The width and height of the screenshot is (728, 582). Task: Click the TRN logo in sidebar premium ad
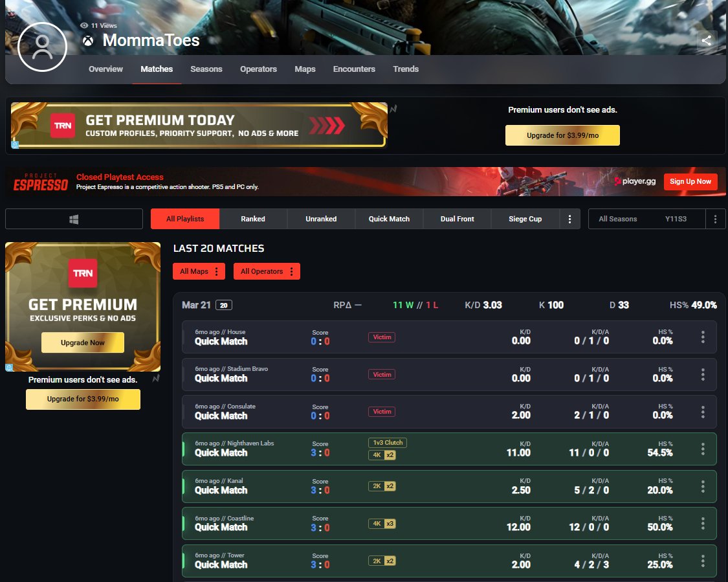tap(83, 273)
